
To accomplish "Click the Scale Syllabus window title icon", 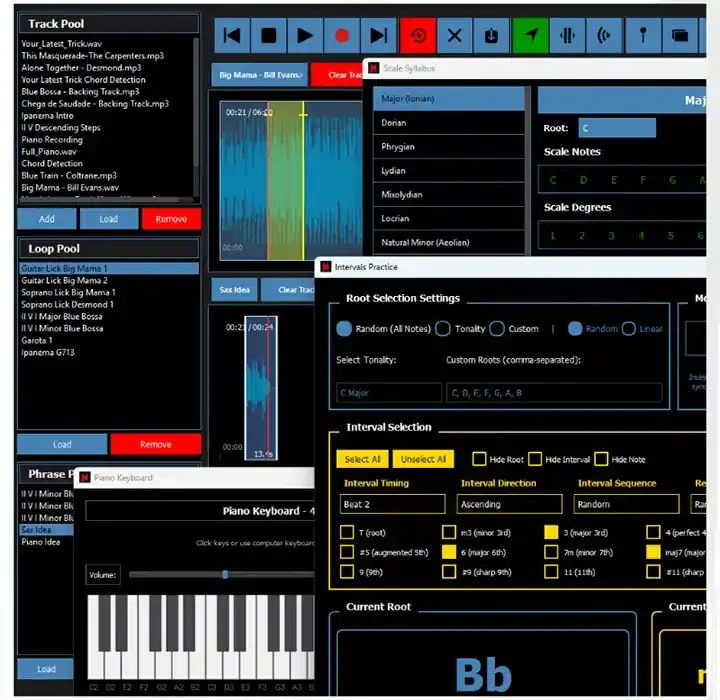I will tap(373, 68).
